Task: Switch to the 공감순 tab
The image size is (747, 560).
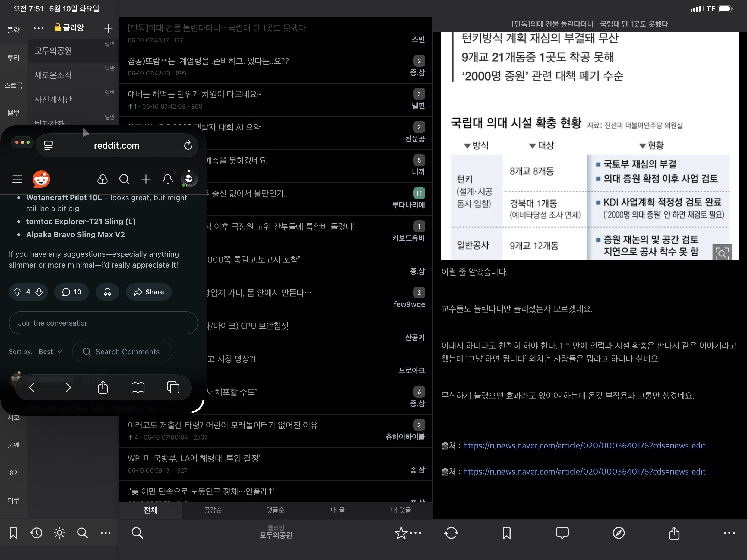Action: click(x=213, y=510)
